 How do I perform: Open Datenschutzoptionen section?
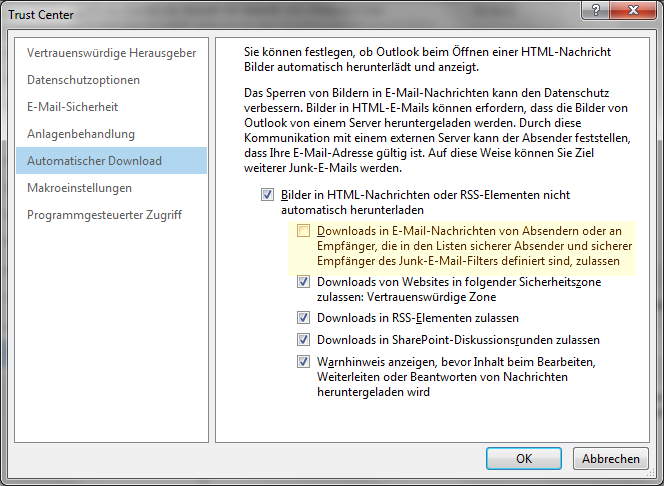[111, 80]
